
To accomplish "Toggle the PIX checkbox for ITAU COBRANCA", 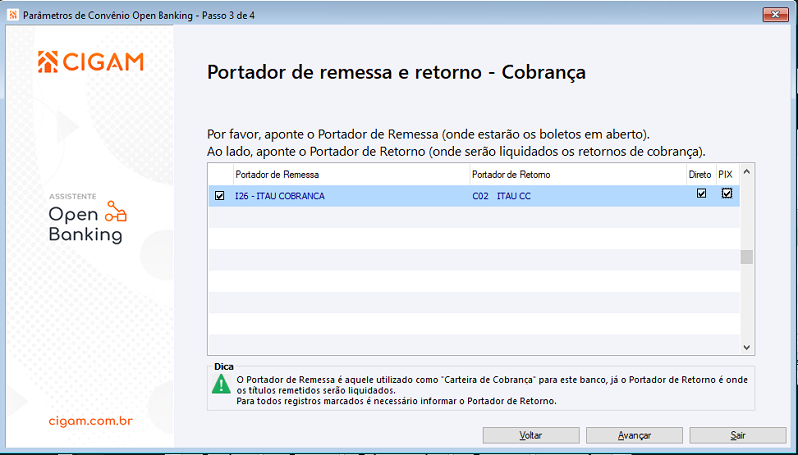I will click(x=727, y=193).
